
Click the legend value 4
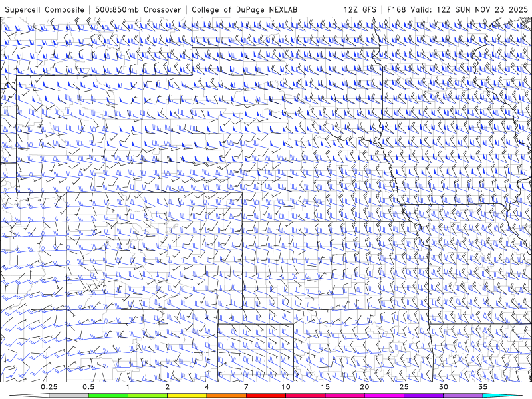[x=207, y=387]
